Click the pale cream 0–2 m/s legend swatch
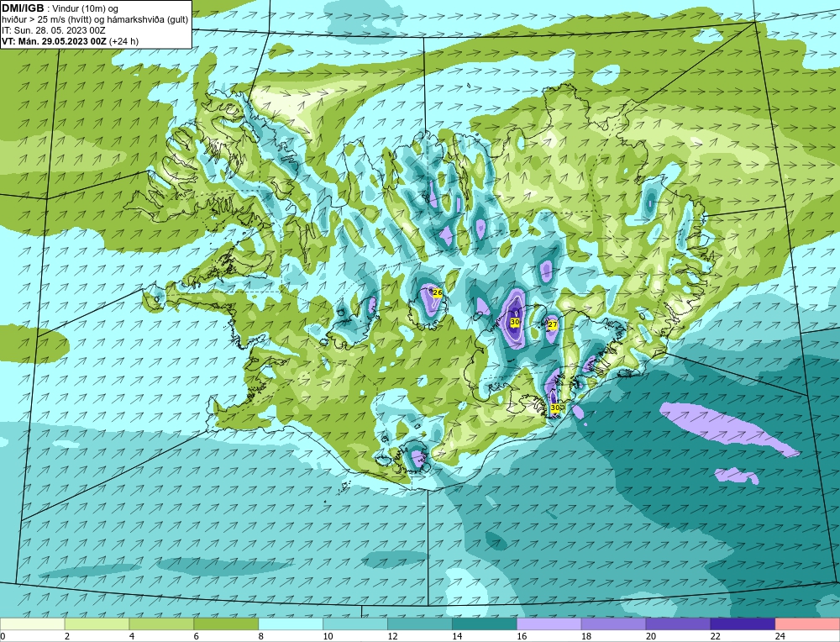The width and height of the screenshot is (840, 642). [32, 624]
